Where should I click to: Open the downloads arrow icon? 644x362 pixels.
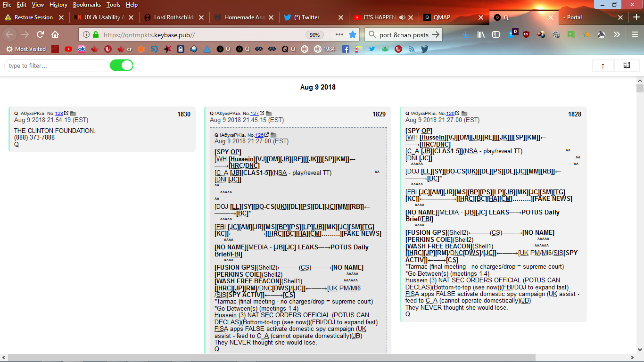coord(466,34)
